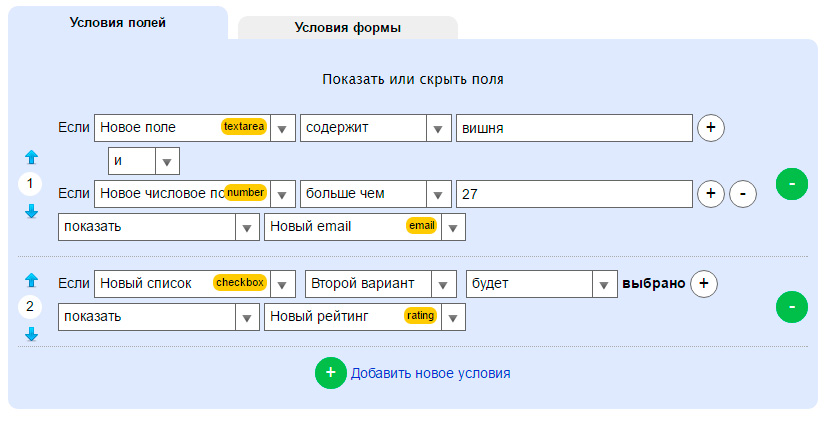Click green plus icon to add condition
Viewport: 838px width, 422px height.
330,373
